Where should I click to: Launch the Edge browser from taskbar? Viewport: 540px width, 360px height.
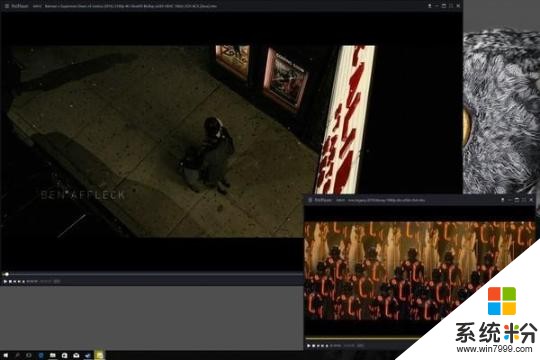coord(41,355)
